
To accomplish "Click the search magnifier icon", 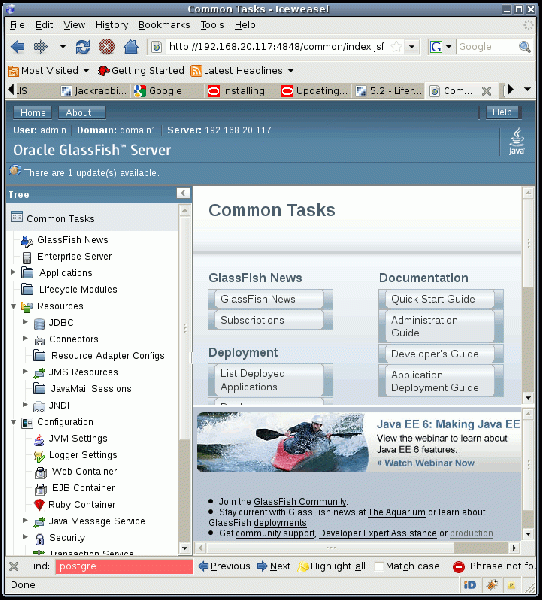I will pyautogui.click(x=525, y=47).
